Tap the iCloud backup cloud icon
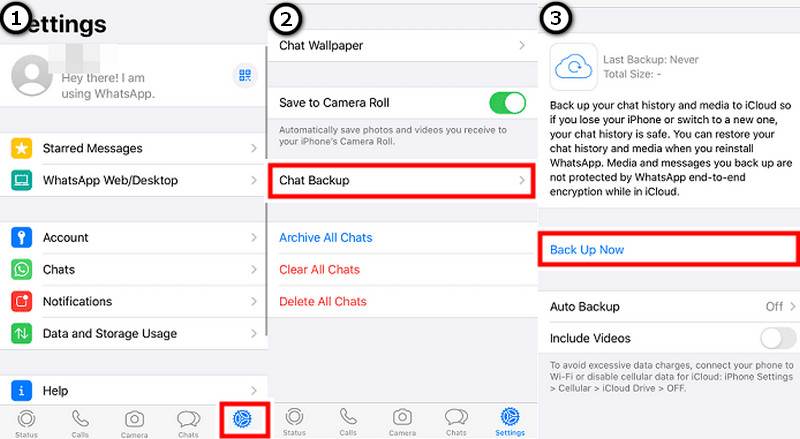Screen dimensions: 800x439 (x=573, y=67)
